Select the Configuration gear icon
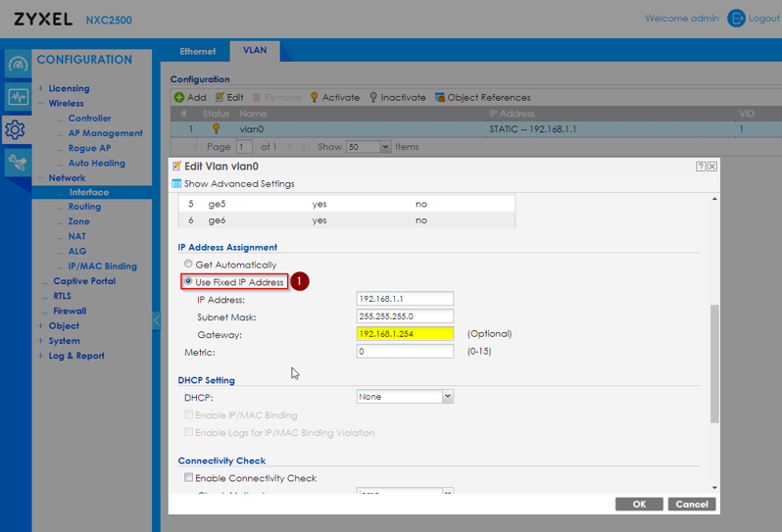 click(16, 129)
